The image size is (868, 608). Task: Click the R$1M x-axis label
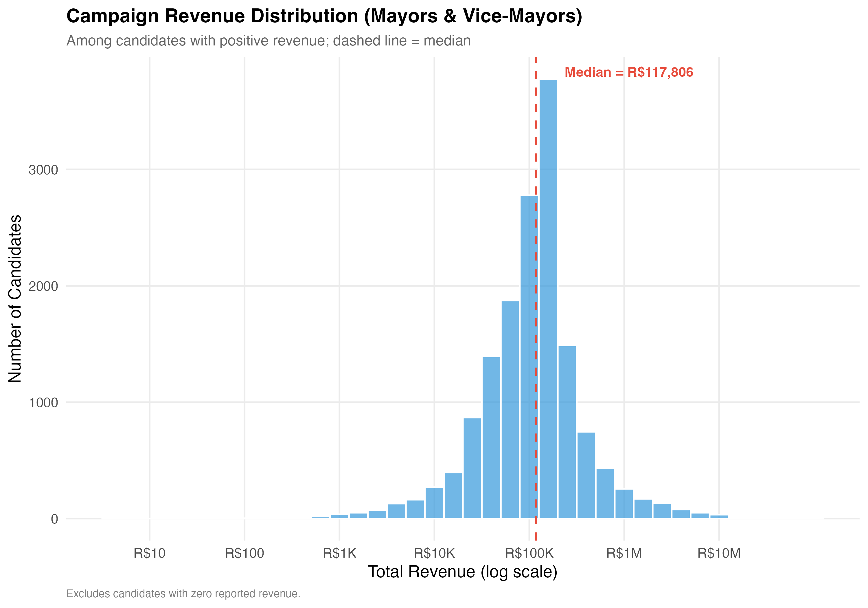(x=624, y=554)
